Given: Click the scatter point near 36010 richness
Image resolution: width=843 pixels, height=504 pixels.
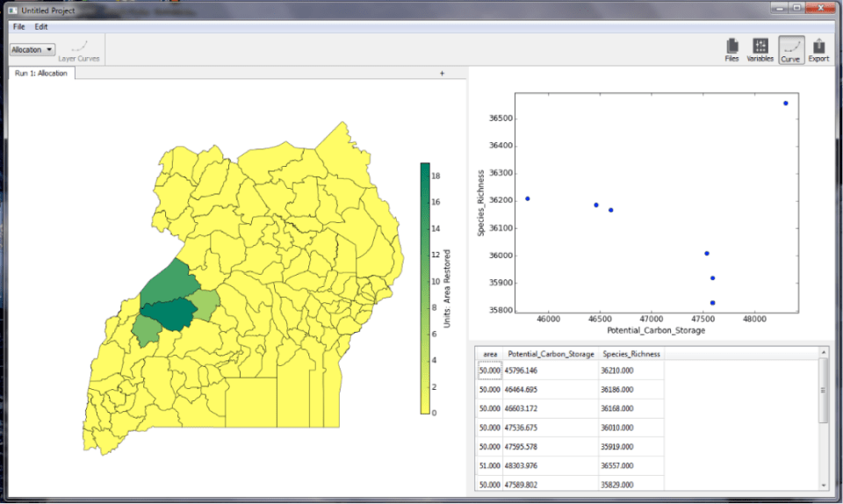Looking at the screenshot, I should pyautogui.click(x=707, y=254).
